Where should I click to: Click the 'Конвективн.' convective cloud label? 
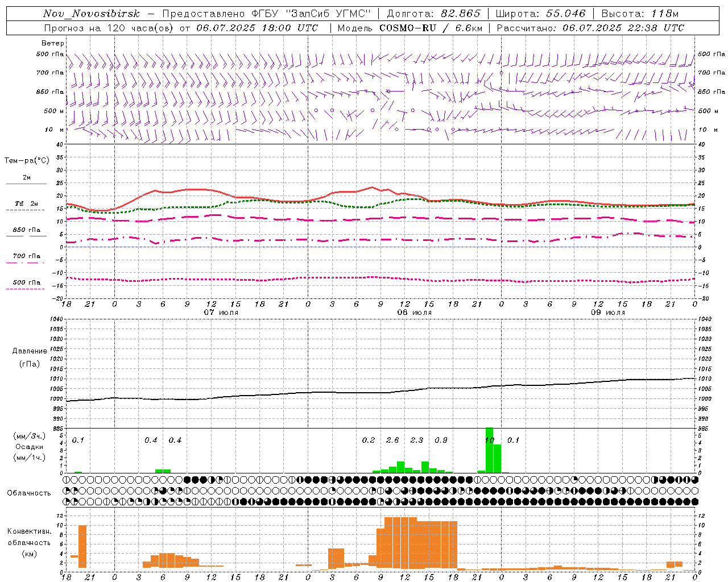30,531
